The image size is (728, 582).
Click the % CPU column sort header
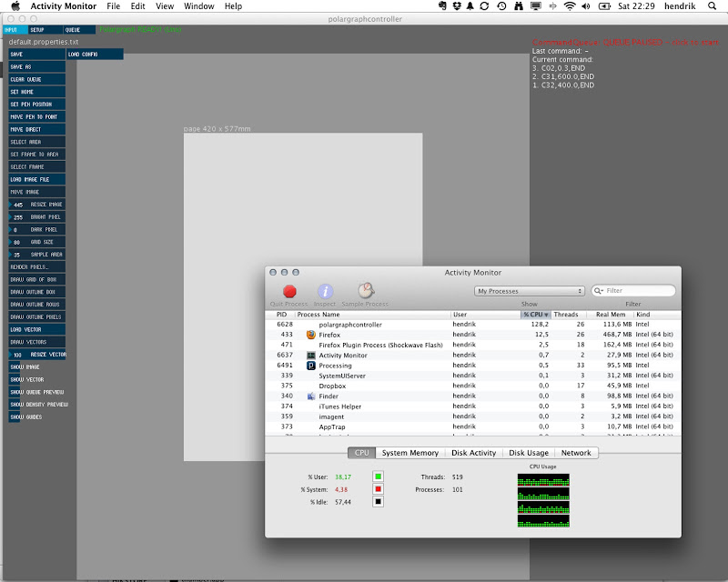[536, 315]
